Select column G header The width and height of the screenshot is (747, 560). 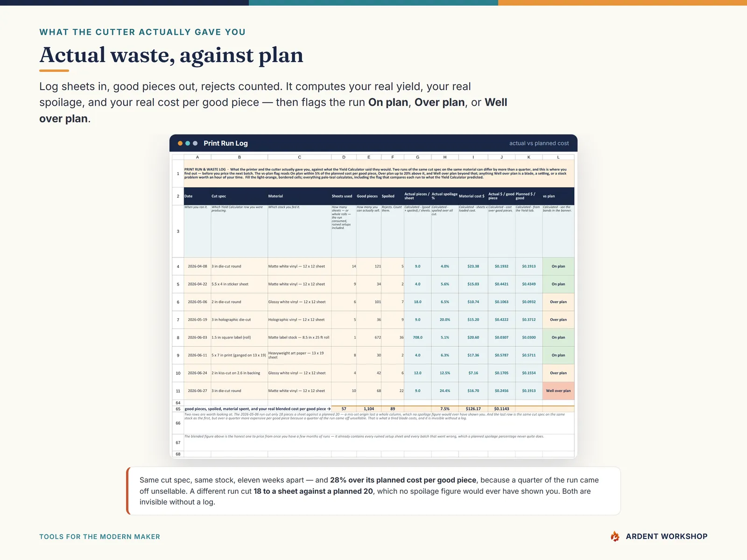(417, 157)
